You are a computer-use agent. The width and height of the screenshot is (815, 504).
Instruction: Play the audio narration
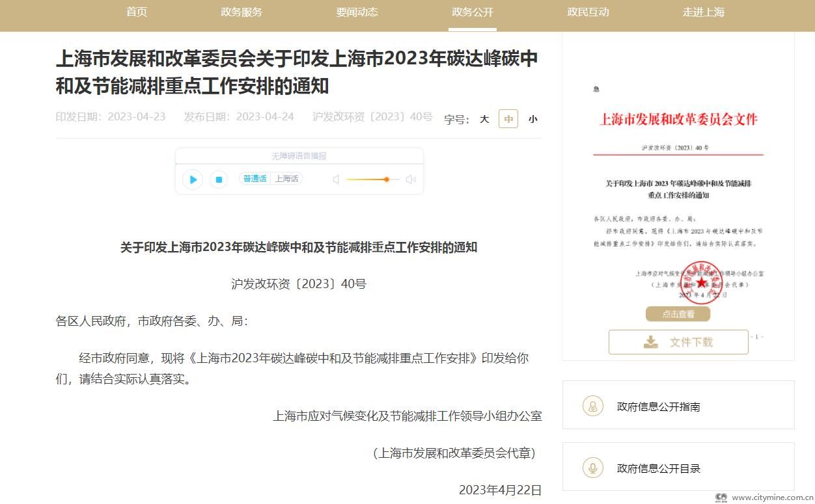coord(193,179)
